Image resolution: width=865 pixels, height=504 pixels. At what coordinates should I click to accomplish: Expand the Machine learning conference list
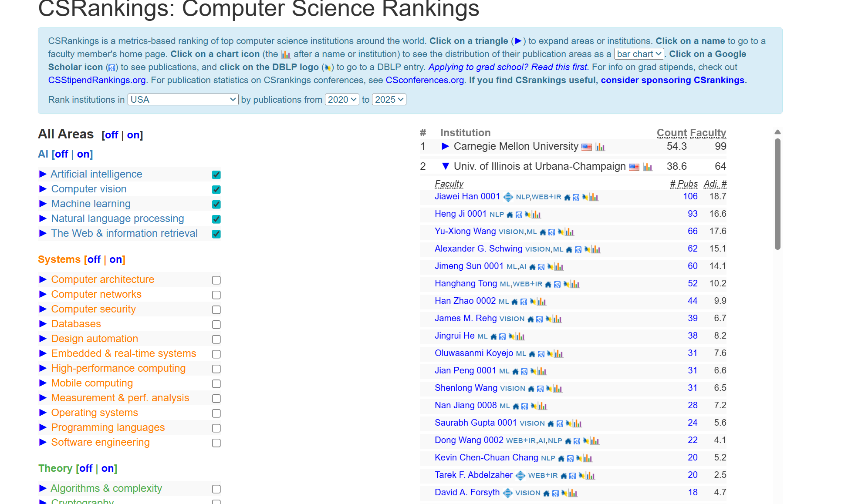tap(43, 204)
